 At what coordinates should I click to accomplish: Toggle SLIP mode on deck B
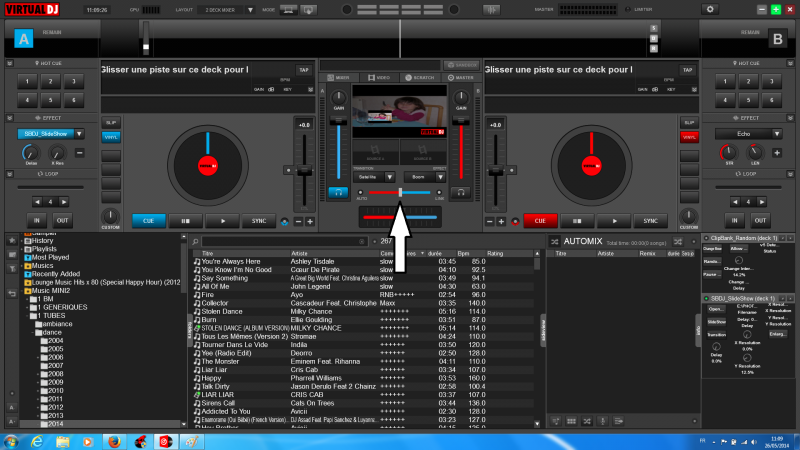688,122
